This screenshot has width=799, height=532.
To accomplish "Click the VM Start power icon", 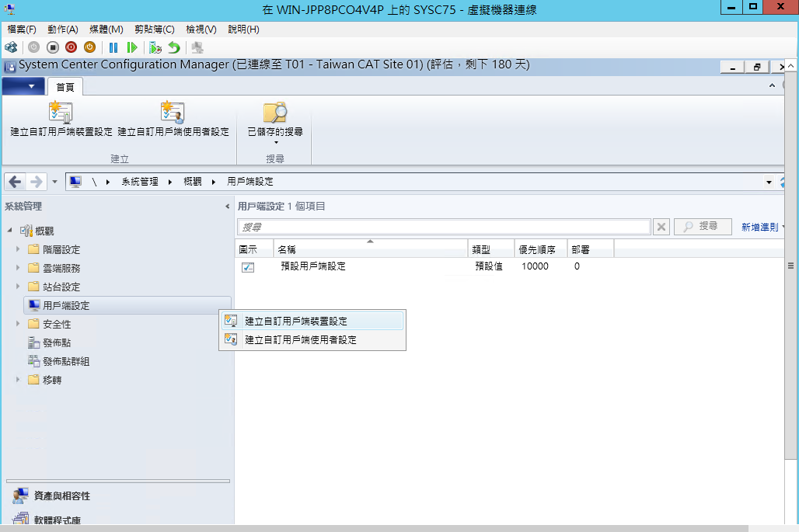I will (x=33, y=47).
